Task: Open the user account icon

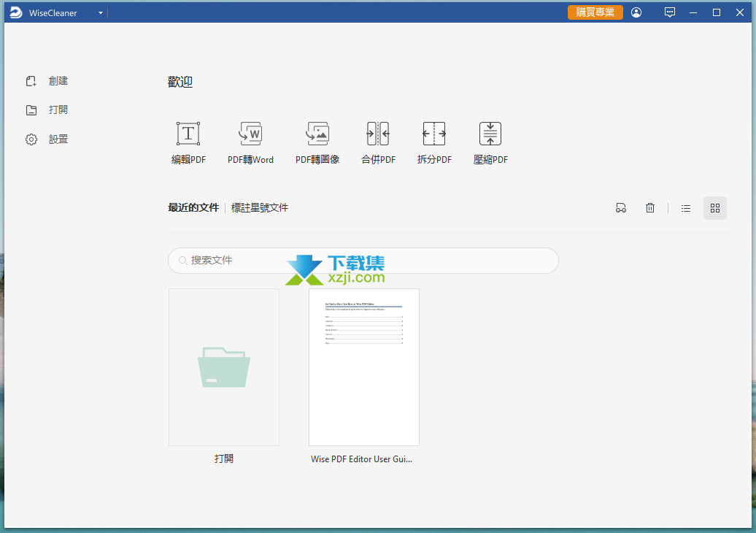Action: [x=636, y=12]
